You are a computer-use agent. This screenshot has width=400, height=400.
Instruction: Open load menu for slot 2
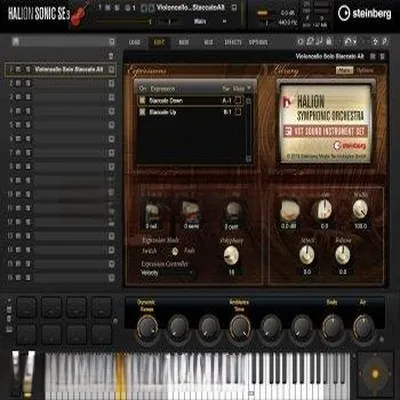(x=112, y=83)
